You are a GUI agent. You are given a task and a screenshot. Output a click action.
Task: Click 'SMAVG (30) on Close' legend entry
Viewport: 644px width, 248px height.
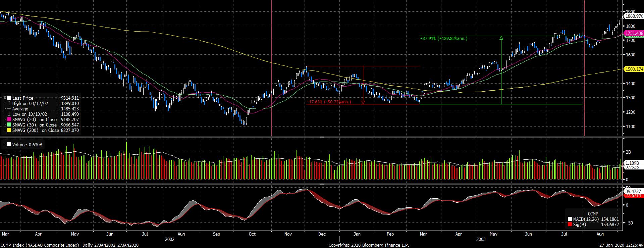click(35, 125)
